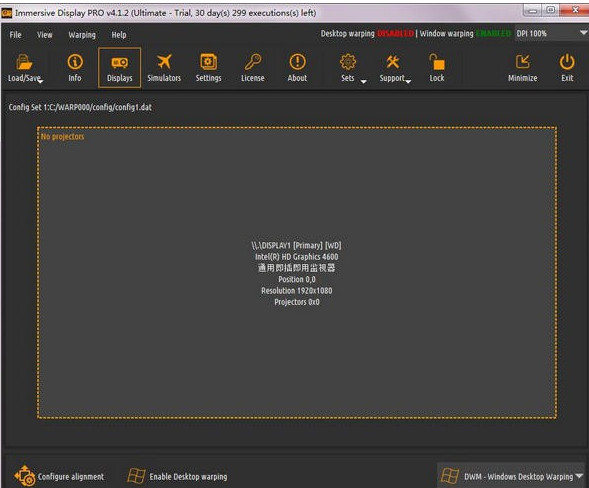Click the Lock padlock icon
Screen dimensions: 589x488
click(x=437, y=62)
